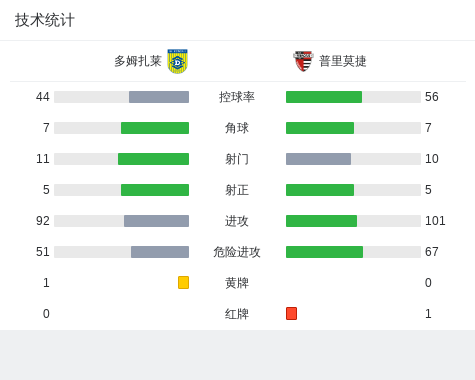The width and height of the screenshot is (475, 380).
Task: Click the 危险进攻 stat label
Action: pyautogui.click(x=237, y=252)
